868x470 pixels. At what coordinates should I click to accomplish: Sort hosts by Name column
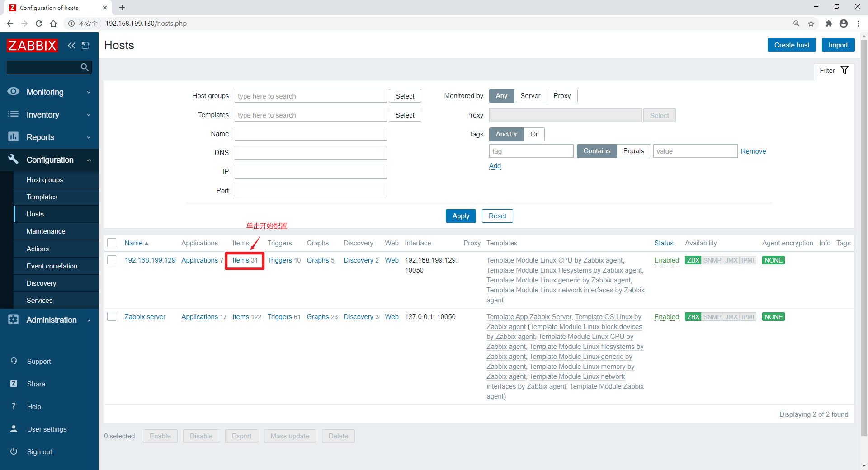136,243
